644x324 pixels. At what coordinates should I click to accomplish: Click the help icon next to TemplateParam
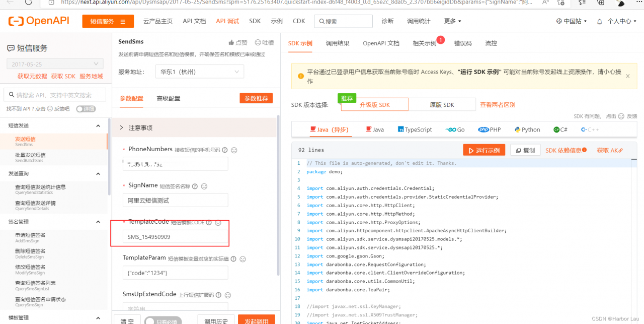point(233,259)
